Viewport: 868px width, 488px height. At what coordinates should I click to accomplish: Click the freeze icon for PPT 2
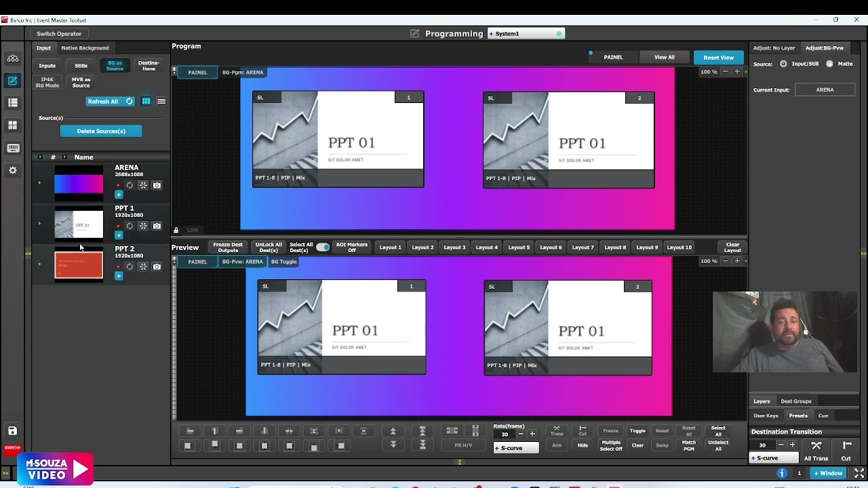[x=143, y=266]
